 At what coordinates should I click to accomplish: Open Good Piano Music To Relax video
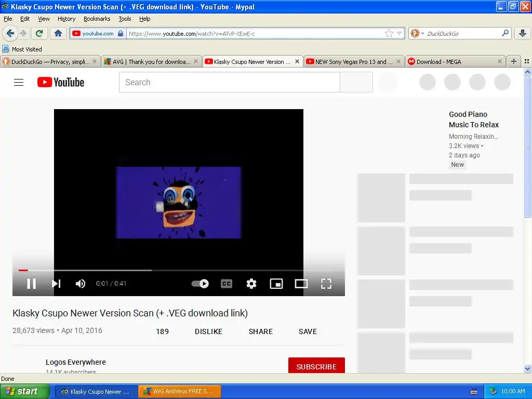coord(474,119)
